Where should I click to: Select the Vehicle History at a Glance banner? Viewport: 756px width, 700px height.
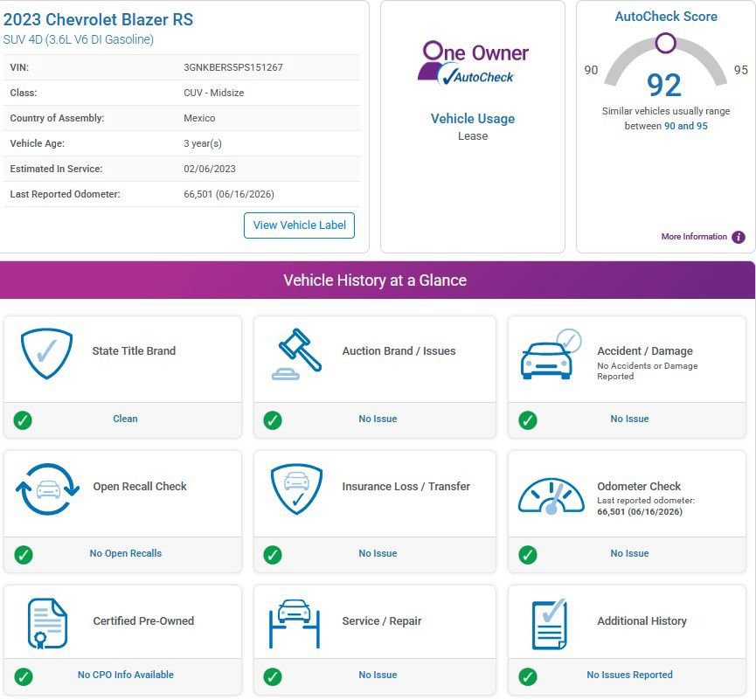click(378, 281)
